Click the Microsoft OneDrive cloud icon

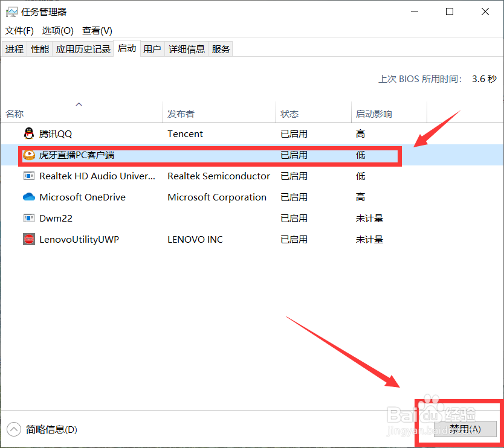pyautogui.click(x=29, y=197)
